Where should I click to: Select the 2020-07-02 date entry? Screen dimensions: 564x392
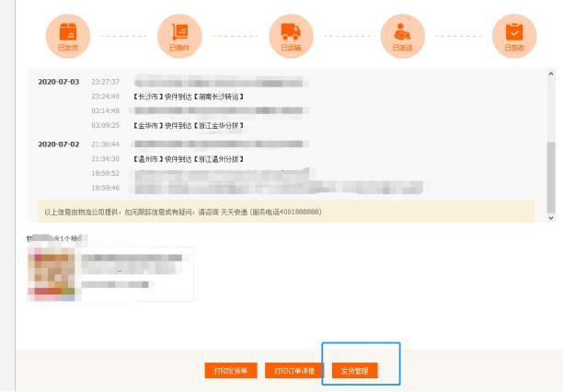point(59,144)
